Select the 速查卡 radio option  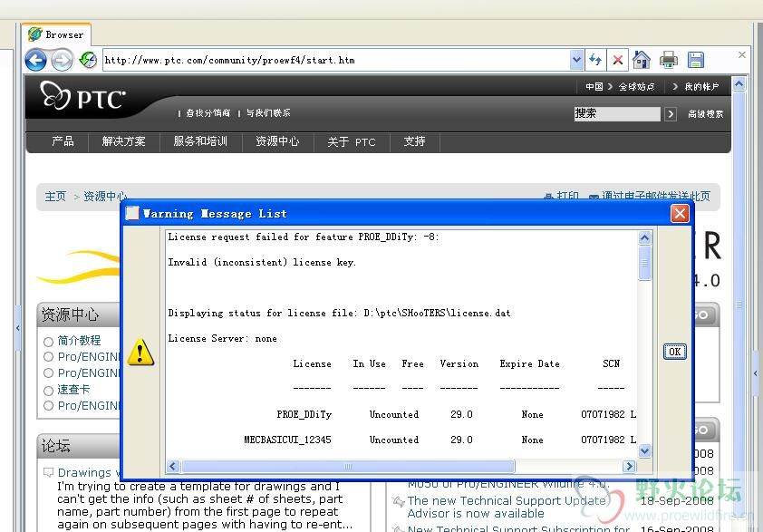pos(48,391)
